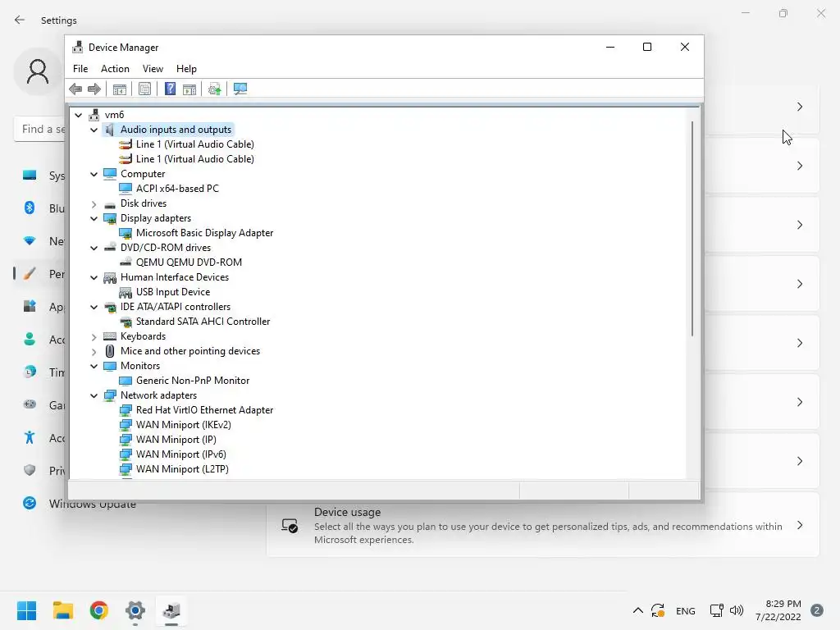Select WAN Miniport (L2TP)
Viewport: 840px width, 630px height.
[x=182, y=468]
